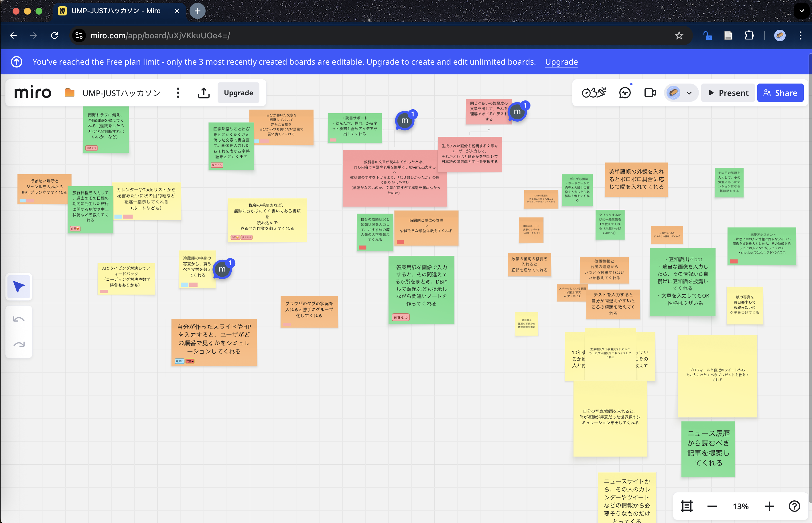Click the Share button

point(780,93)
